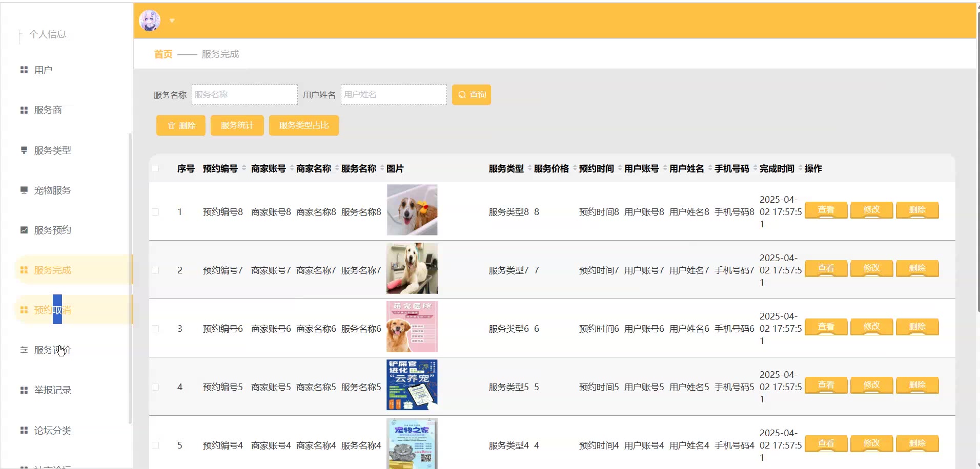This screenshot has width=980, height=469.
Task: Click the 查询 search button
Action: coord(471,95)
